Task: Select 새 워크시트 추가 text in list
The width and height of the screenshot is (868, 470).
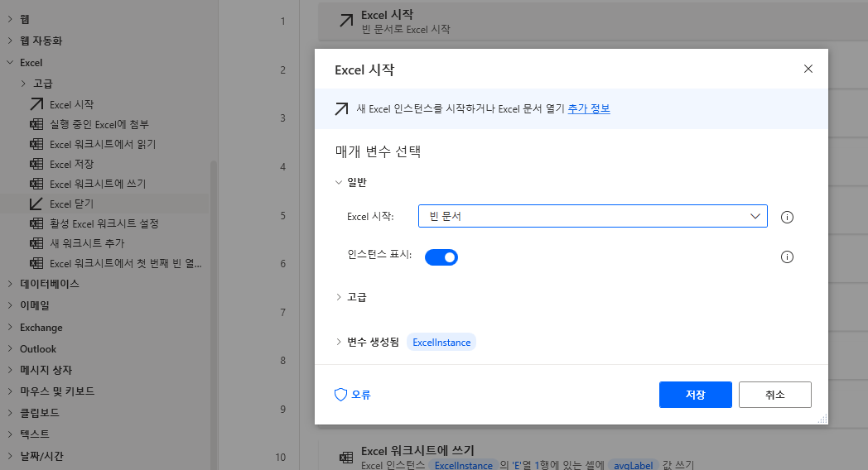Action: click(87, 243)
